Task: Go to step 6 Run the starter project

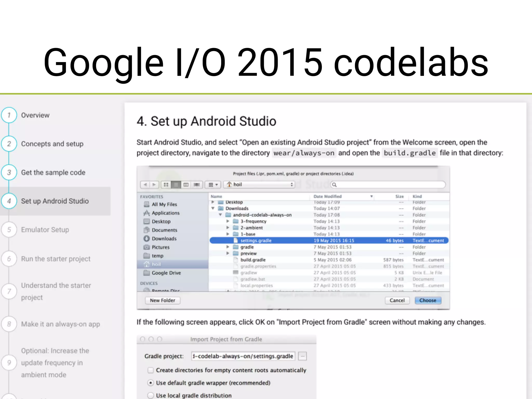Action: (46, 259)
